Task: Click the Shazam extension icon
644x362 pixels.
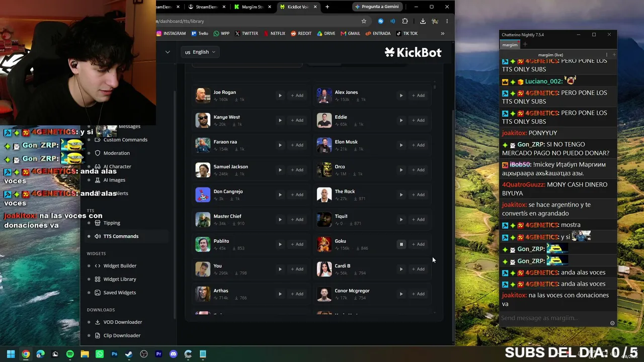Action: click(x=381, y=21)
